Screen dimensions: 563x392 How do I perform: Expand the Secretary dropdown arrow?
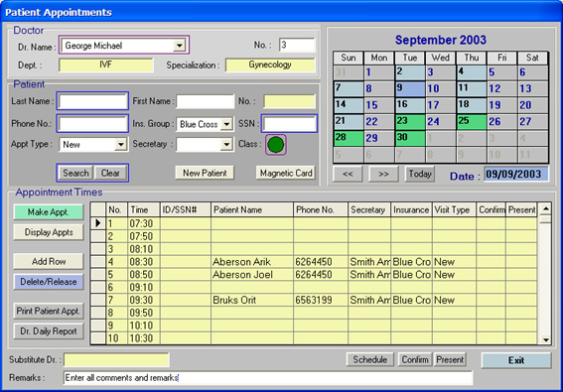point(226,145)
